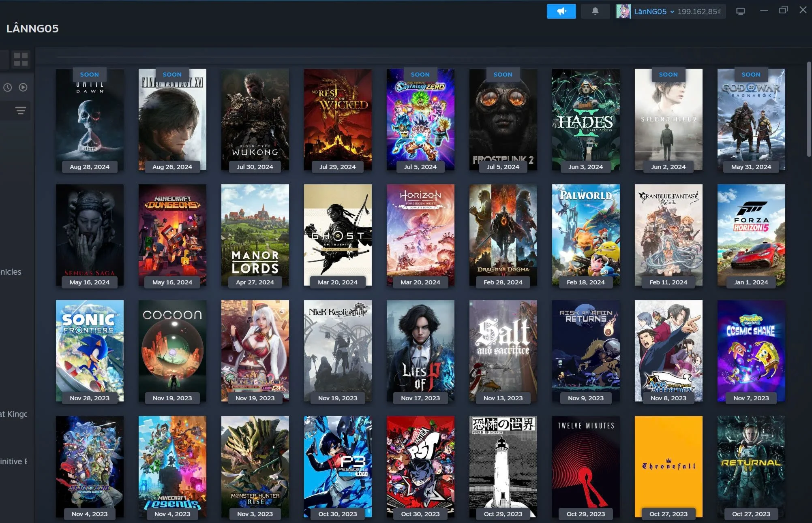Open Persona 5 Tactica cover
812x523 pixels.
(420, 467)
